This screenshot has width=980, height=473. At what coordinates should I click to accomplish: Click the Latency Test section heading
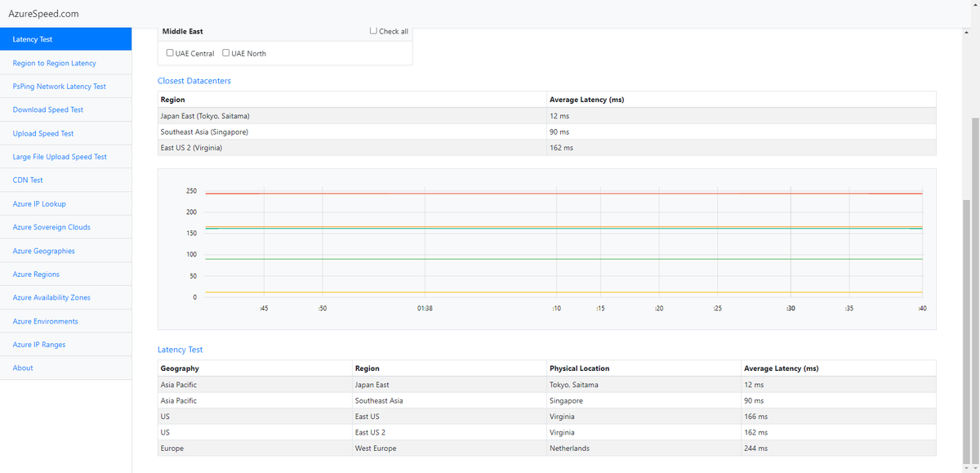pos(180,350)
